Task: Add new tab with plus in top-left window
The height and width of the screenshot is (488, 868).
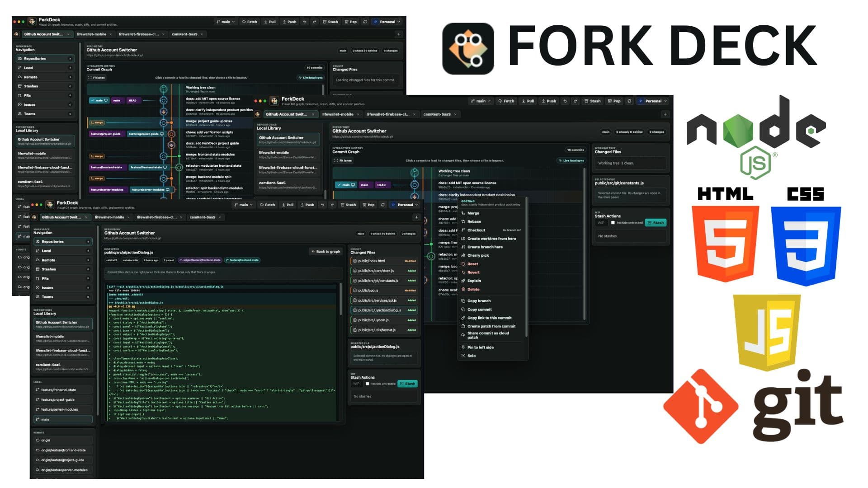Action: [398, 34]
